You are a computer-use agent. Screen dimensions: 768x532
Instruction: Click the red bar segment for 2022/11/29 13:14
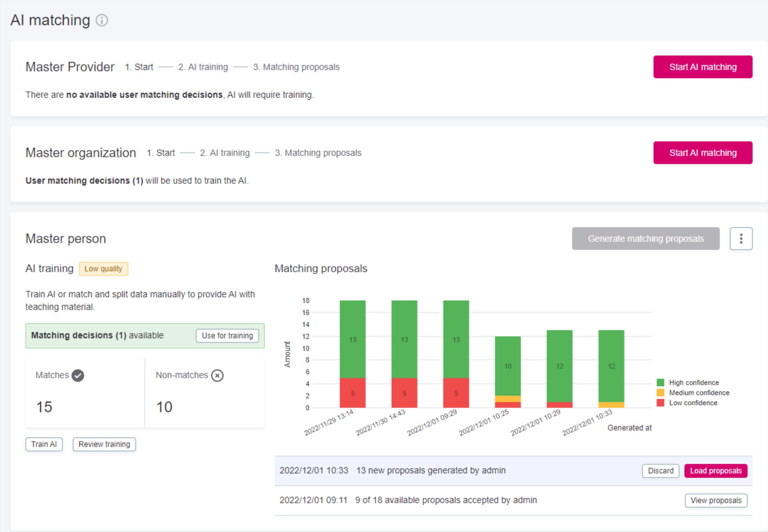[352, 393]
